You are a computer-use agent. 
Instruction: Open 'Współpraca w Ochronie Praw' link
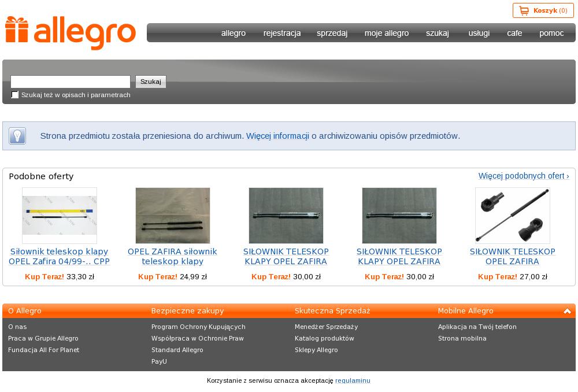pyautogui.click(x=198, y=338)
